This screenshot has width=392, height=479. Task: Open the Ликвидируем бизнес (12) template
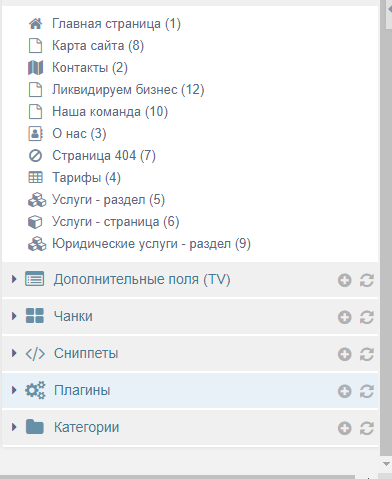pos(128,90)
